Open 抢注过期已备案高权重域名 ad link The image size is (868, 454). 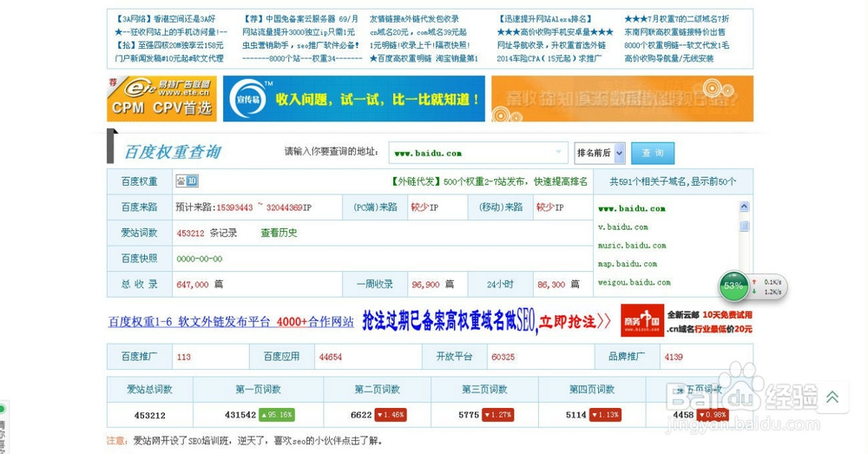pyautogui.click(x=487, y=321)
